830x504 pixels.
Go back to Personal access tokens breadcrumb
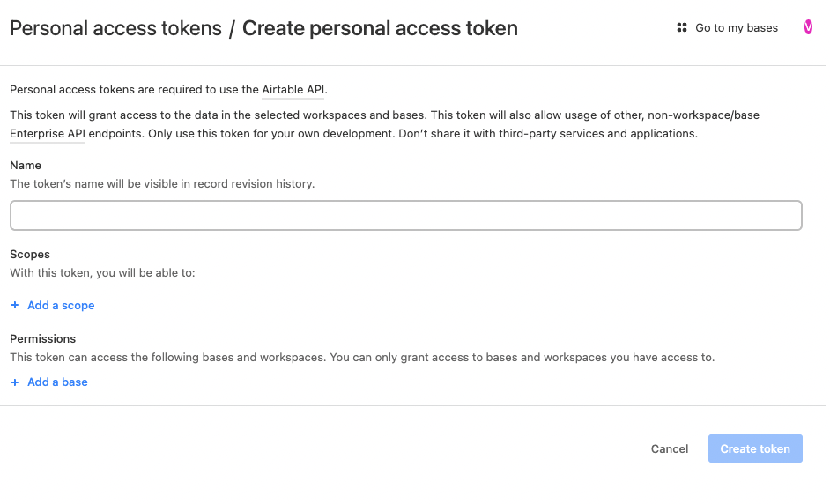pos(115,28)
